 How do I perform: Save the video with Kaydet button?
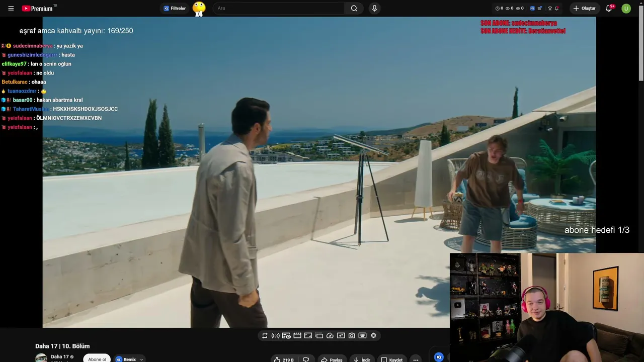click(392, 359)
